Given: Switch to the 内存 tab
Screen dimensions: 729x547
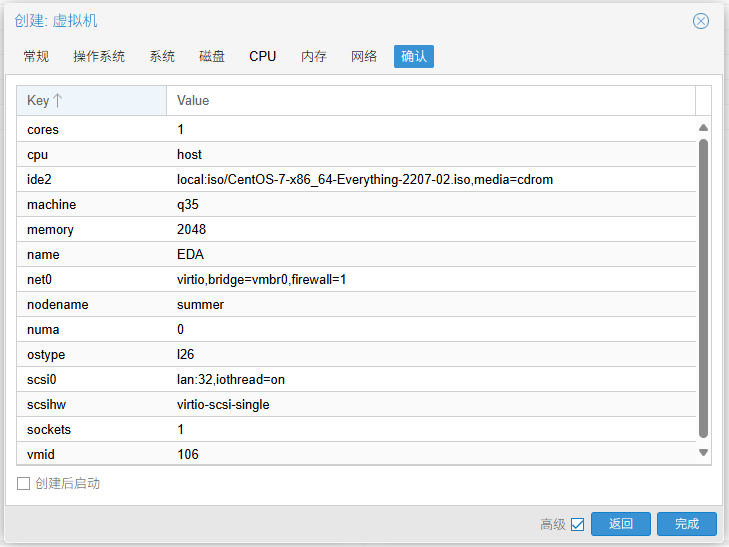Looking at the screenshot, I should coord(314,56).
